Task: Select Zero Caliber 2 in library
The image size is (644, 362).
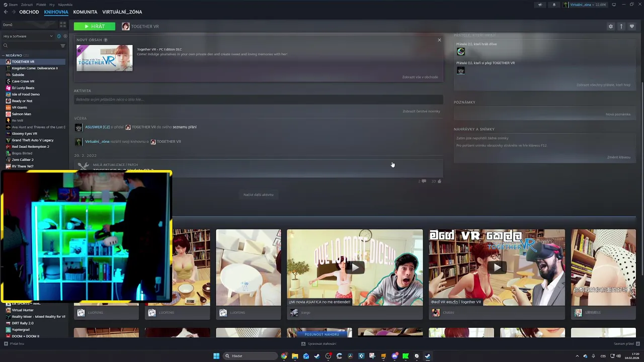Action: coord(23,159)
